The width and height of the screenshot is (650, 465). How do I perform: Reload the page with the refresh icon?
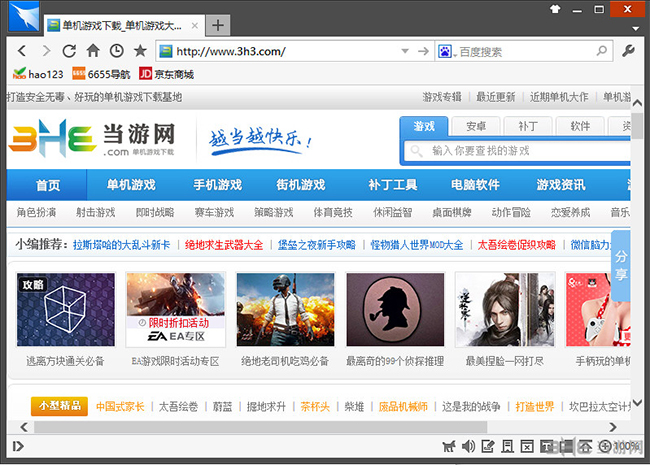tap(69, 51)
